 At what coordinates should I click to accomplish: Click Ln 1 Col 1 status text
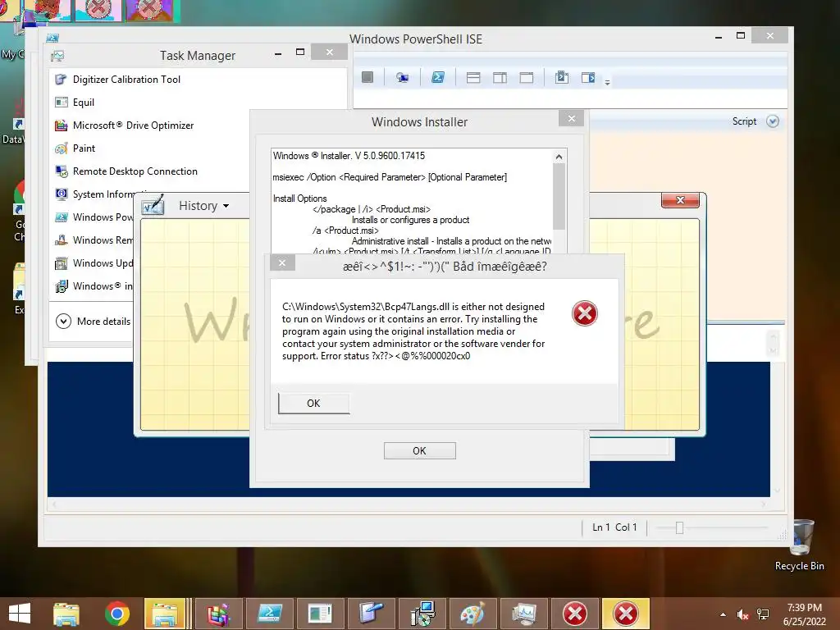click(x=614, y=527)
